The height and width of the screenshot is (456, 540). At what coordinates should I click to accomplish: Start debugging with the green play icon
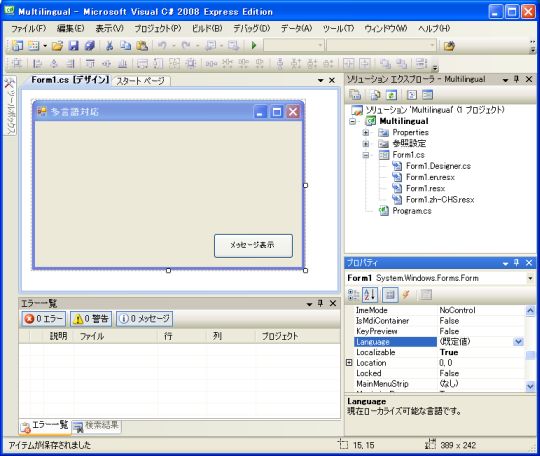254,45
